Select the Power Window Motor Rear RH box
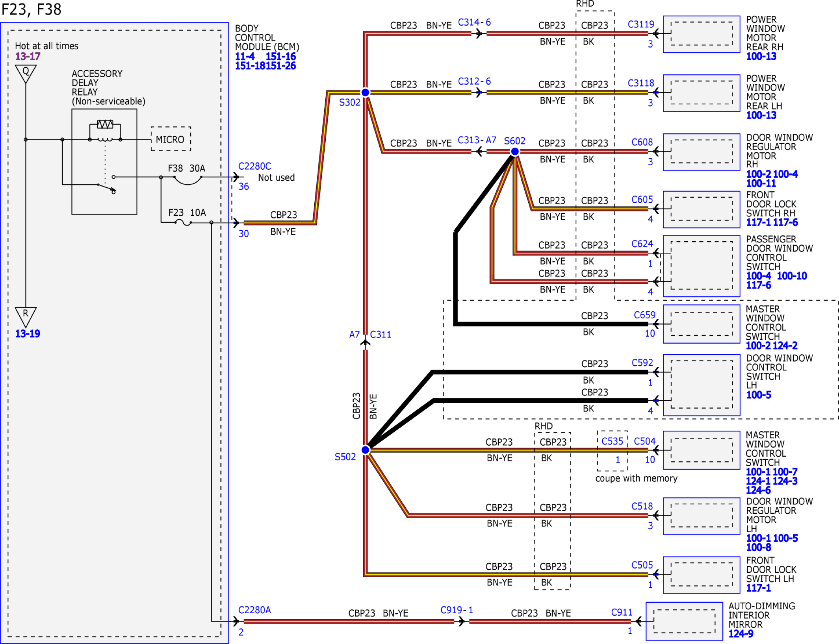The image size is (839, 644). click(702, 34)
